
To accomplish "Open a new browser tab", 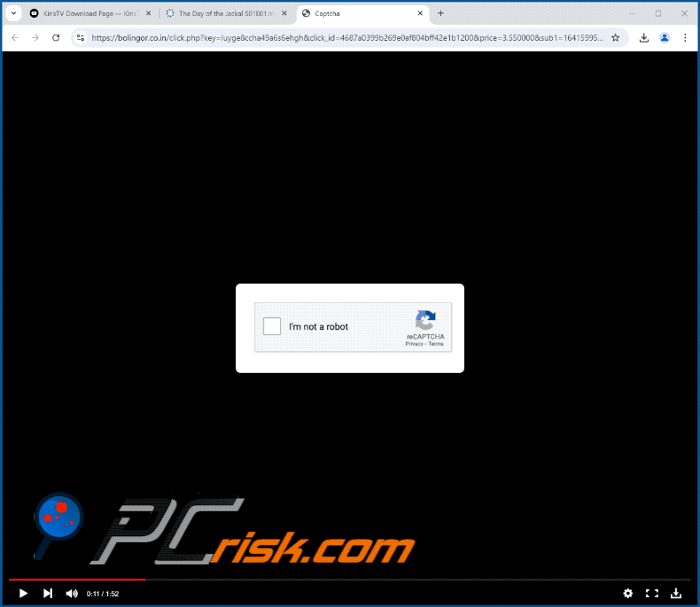I will (x=440, y=13).
